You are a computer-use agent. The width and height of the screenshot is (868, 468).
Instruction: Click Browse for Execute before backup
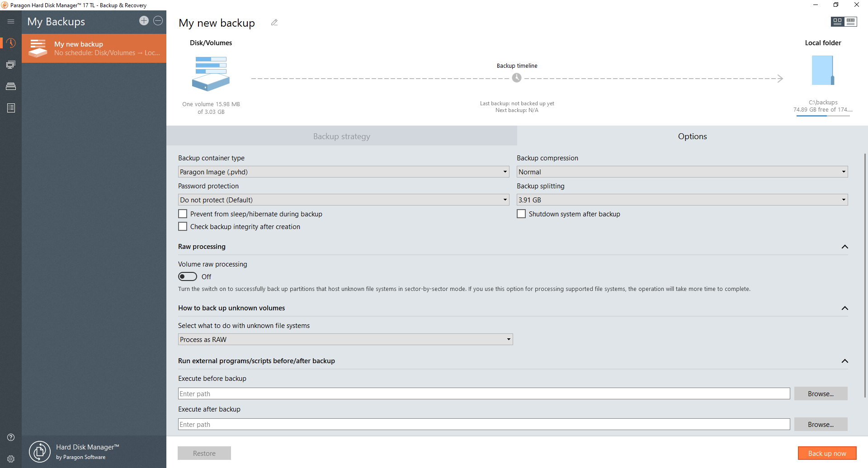[x=821, y=393]
